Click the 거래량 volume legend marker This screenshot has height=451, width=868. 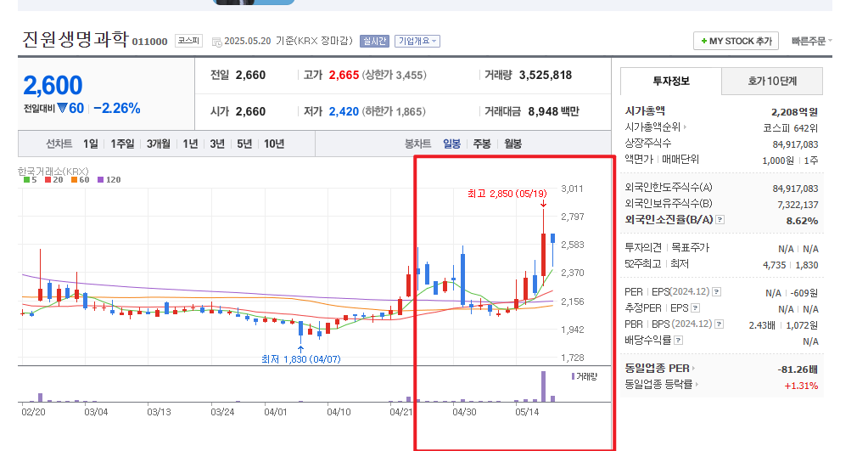(x=573, y=376)
